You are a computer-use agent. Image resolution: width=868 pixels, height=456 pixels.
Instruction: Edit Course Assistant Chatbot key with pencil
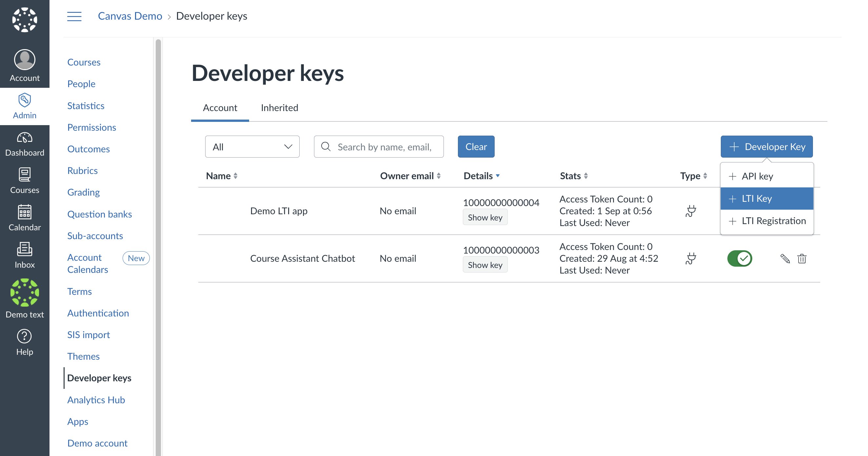click(785, 259)
